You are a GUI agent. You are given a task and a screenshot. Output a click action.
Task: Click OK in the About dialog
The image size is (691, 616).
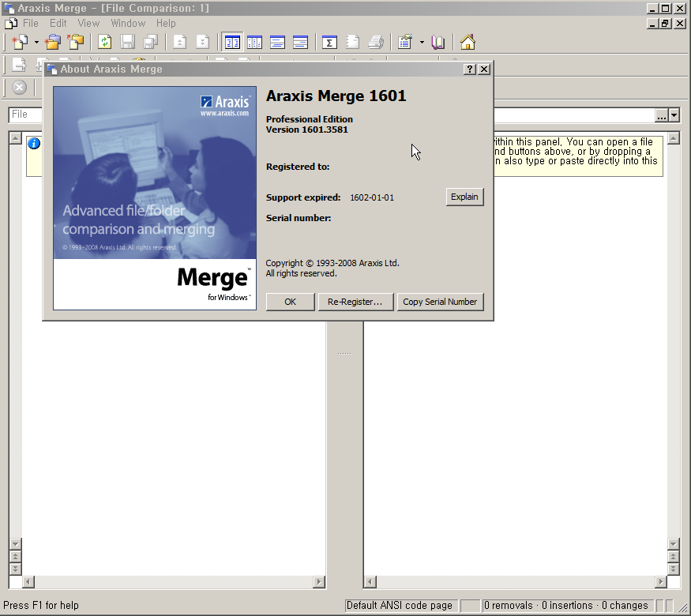[290, 302]
